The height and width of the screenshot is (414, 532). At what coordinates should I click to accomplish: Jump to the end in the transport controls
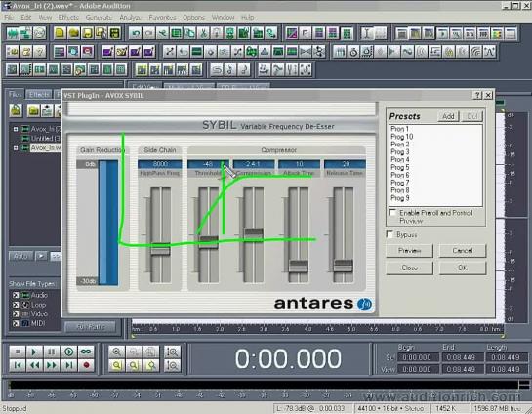(69, 365)
